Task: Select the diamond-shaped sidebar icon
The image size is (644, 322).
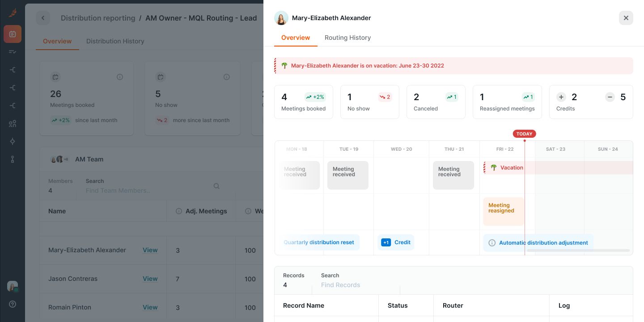Action: click(13, 141)
